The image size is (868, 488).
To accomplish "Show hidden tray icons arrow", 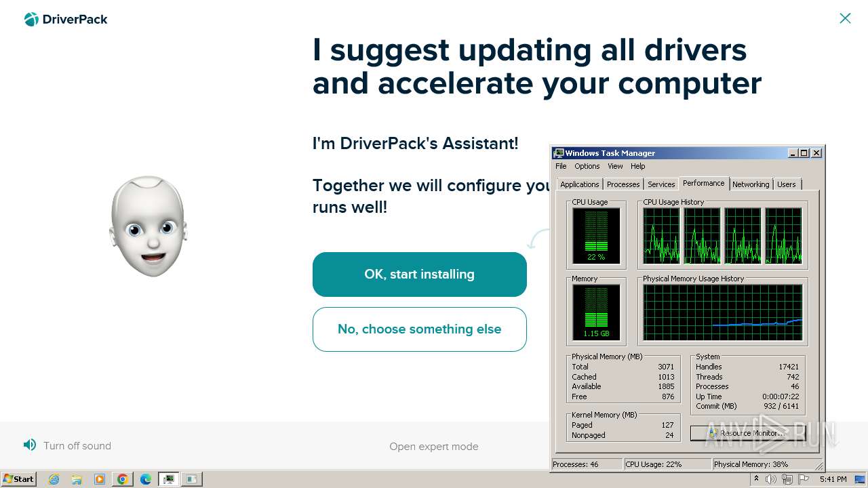I will (756, 479).
